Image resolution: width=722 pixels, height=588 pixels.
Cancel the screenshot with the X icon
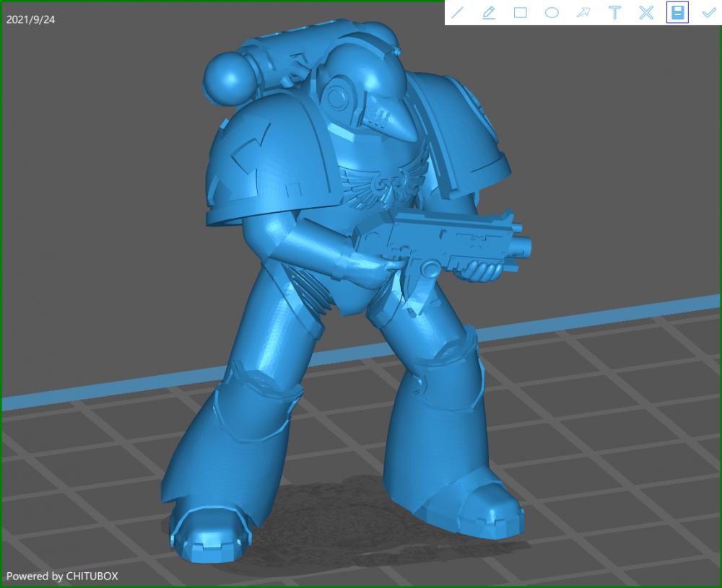[646, 12]
